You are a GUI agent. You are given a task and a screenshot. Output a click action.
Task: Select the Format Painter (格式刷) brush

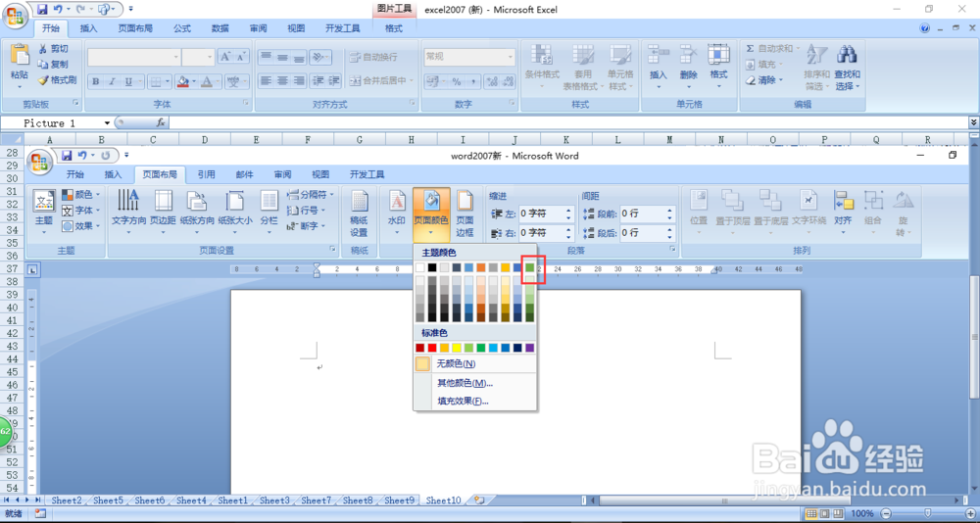tap(42, 80)
